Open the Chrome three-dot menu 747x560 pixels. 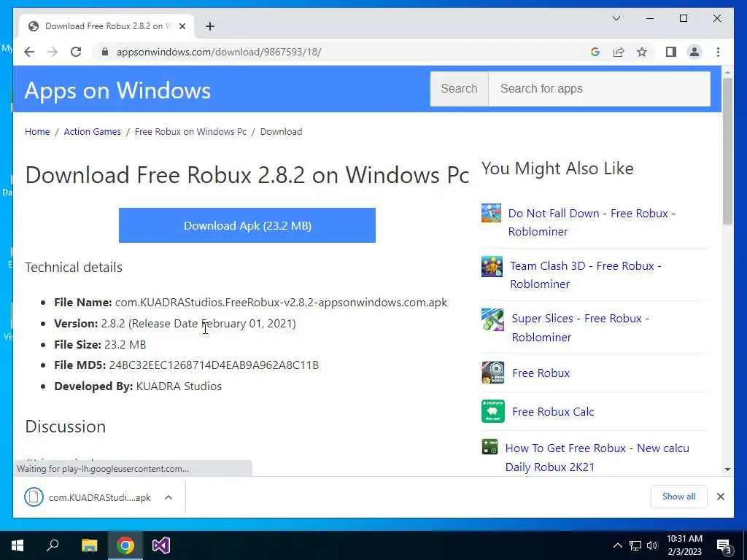pos(718,52)
